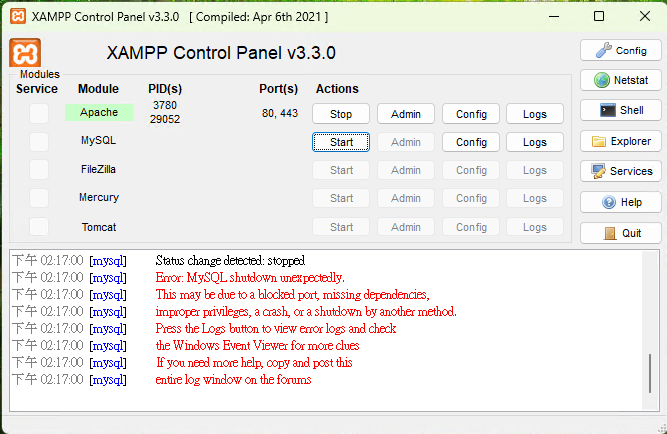Toggle the FileZilla service checkbox
The height and width of the screenshot is (434, 667).
[x=39, y=169]
